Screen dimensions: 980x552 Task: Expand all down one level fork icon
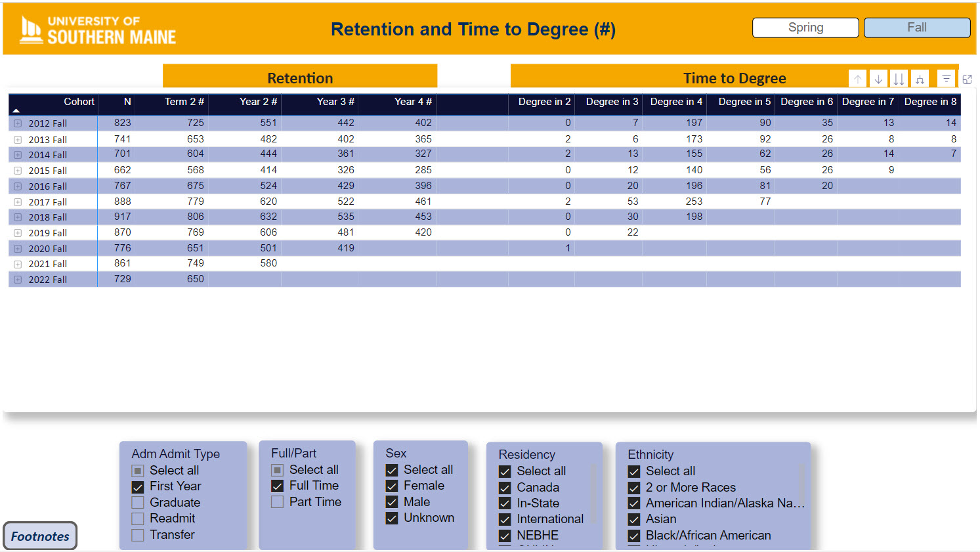pos(920,79)
